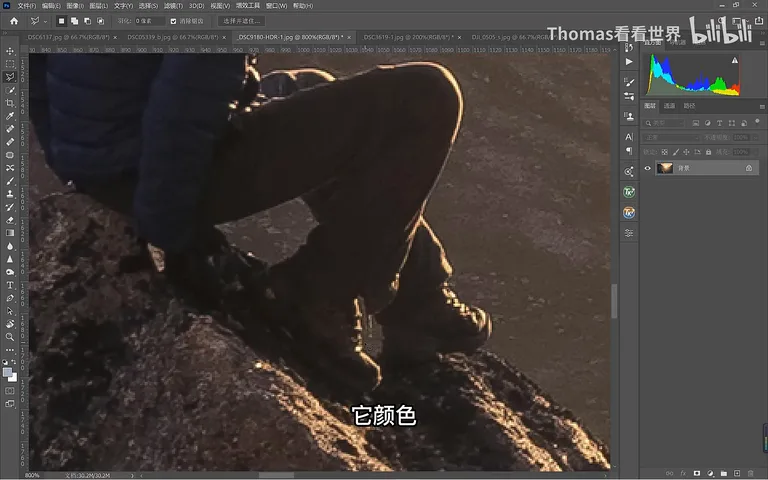Select the Brush tool

click(x=10, y=181)
